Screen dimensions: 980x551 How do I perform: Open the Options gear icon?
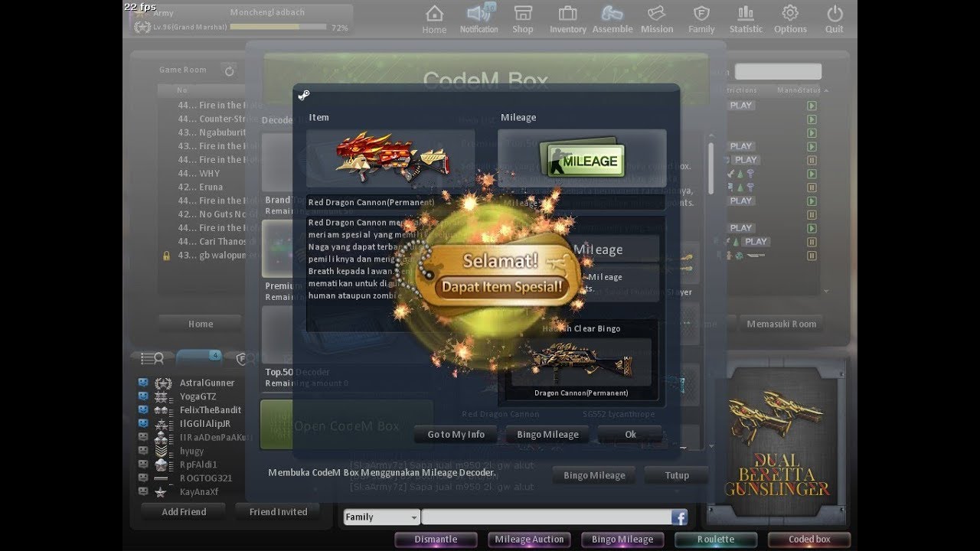[790, 19]
